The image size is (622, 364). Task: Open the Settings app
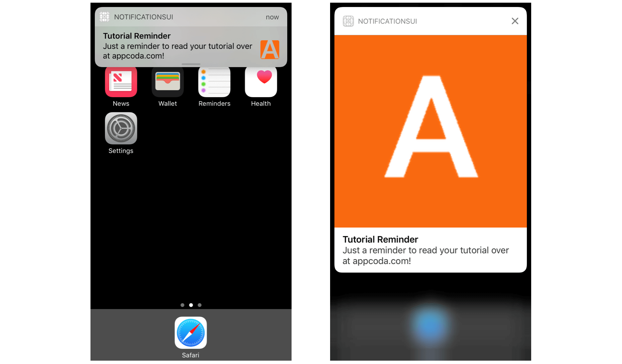121,128
